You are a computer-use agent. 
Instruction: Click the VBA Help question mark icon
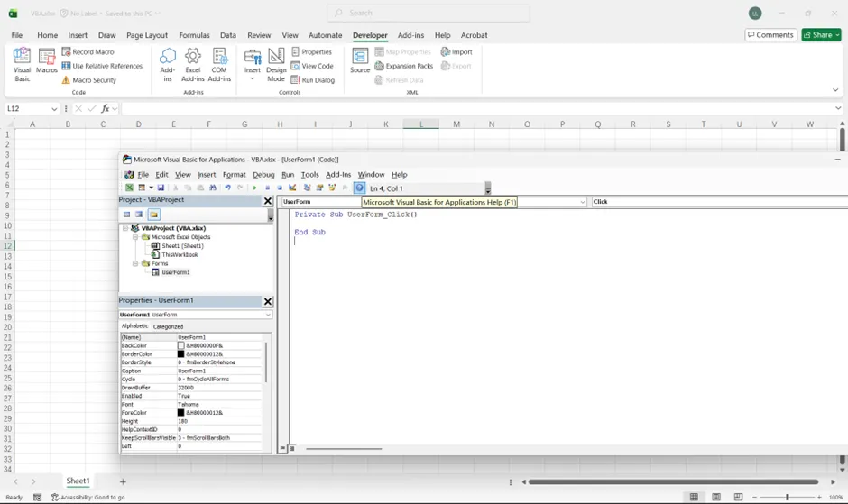pyautogui.click(x=359, y=188)
